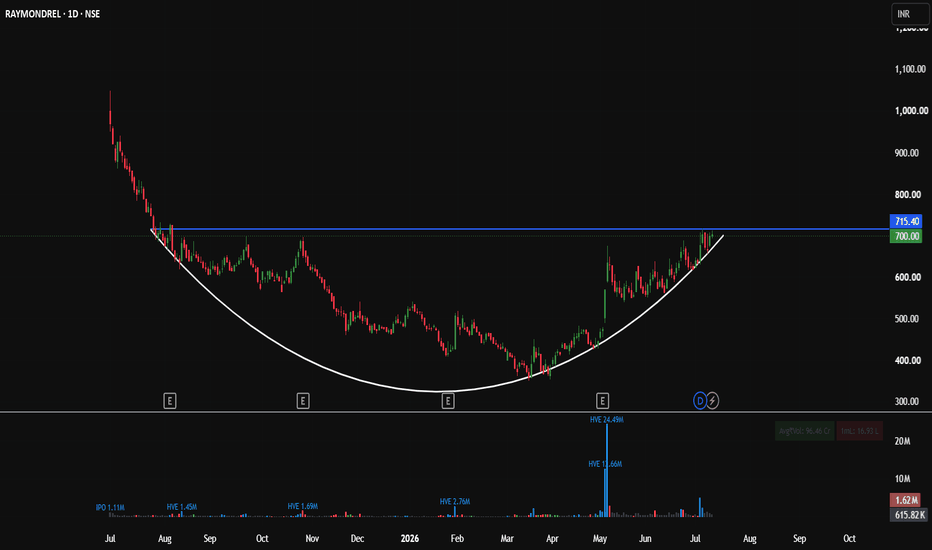The height and width of the screenshot is (550, 932).
Task: Click the HVE 1.45M volume label
Action: (181, 507)
